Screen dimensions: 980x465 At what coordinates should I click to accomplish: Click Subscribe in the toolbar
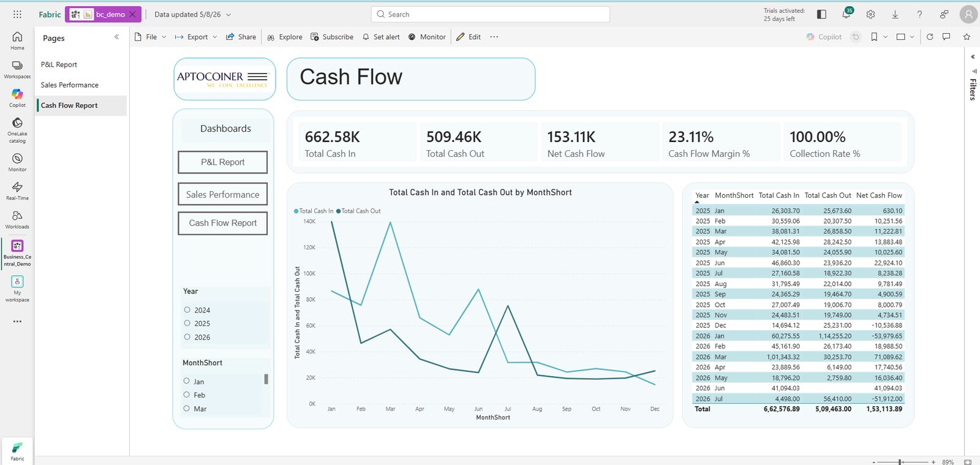[332, 37]
